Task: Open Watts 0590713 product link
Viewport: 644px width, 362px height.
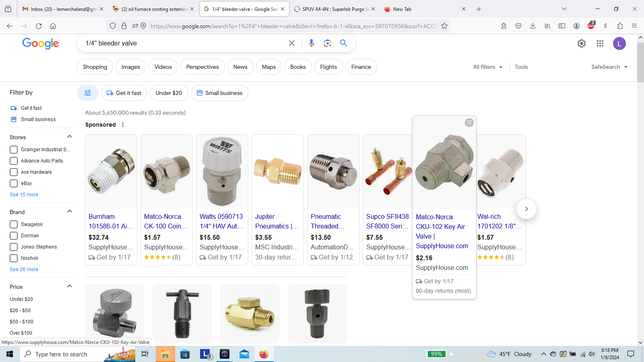Action: pos(221,221)
